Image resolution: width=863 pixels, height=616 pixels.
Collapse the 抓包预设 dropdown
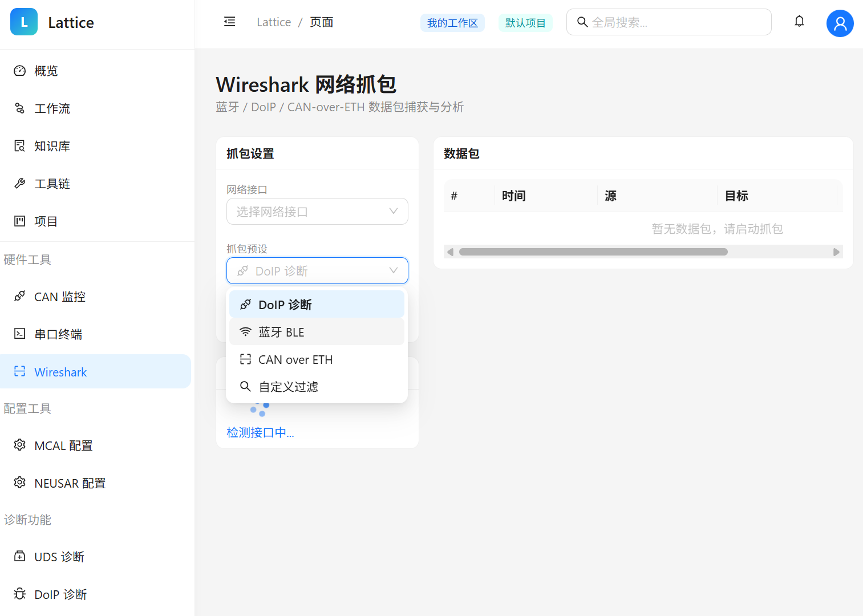coord(317,270)
